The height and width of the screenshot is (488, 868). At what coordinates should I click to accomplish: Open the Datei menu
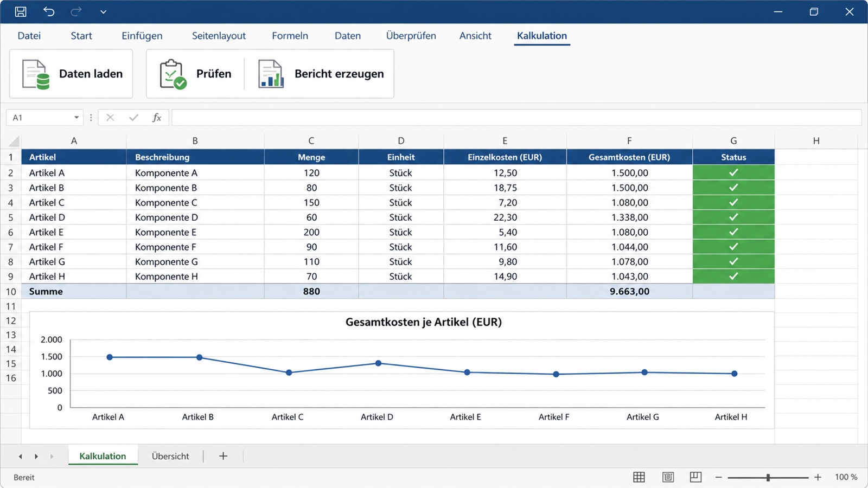pyautogui.click(x=29, y=36)
